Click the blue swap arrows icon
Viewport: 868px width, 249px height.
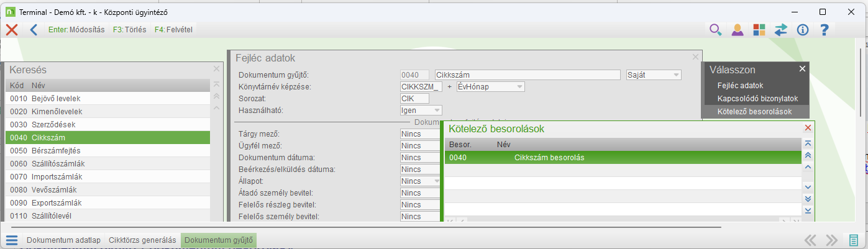pos(780,30)
